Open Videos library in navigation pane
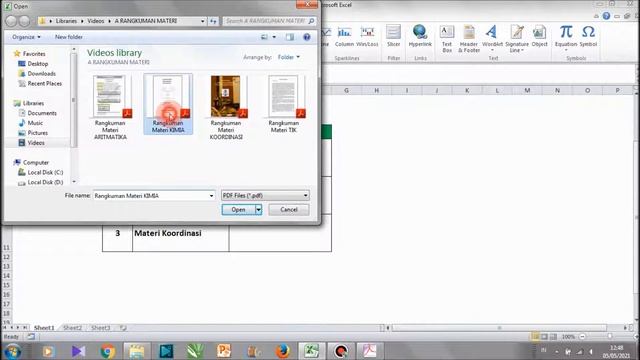Viewport: 640px width, 360px height. point(36,143)
